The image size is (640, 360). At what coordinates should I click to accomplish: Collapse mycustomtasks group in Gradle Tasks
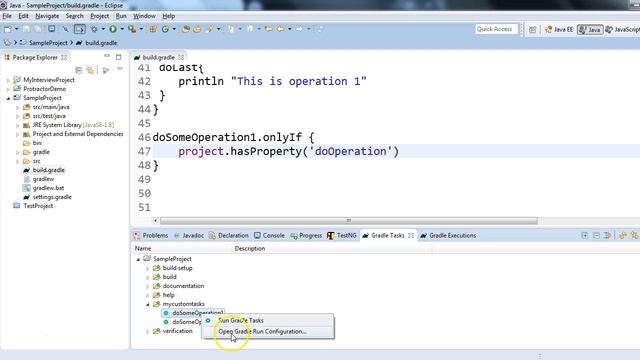(148, 304)
